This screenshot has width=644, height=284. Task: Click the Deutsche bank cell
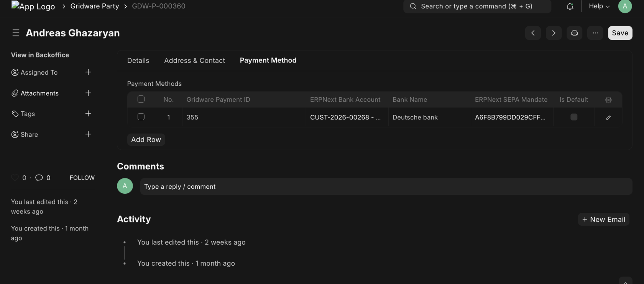click(x=429, y=117)
